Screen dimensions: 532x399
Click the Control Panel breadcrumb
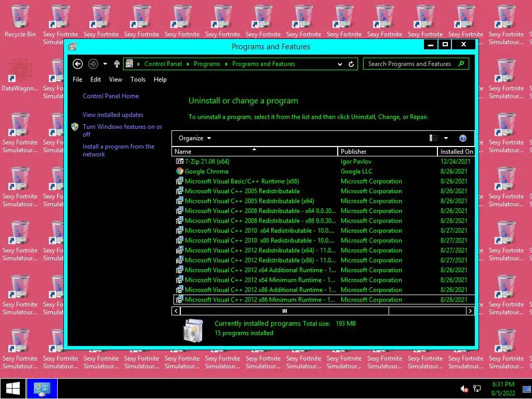pos(163,64)
